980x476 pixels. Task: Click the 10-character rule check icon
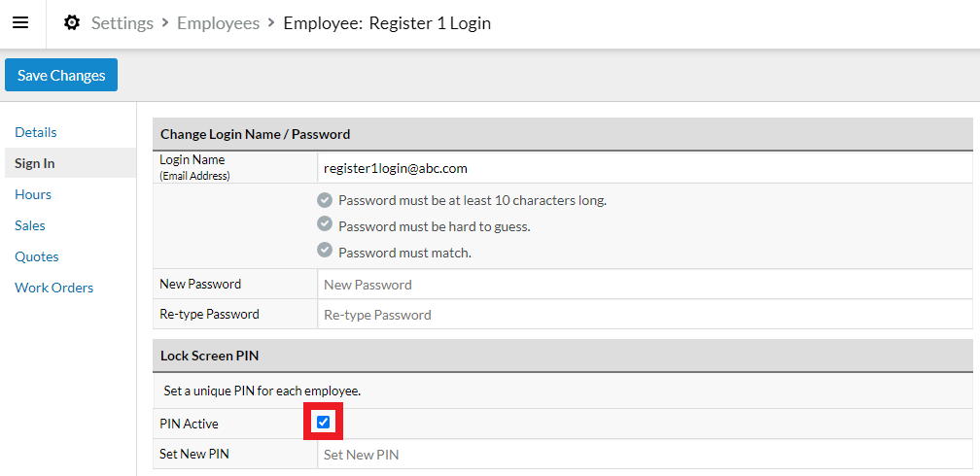(x=325, y=200)
